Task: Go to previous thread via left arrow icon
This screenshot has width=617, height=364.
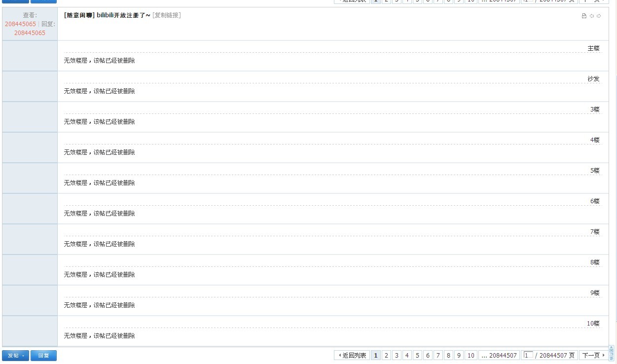Action: pos(592,16)
